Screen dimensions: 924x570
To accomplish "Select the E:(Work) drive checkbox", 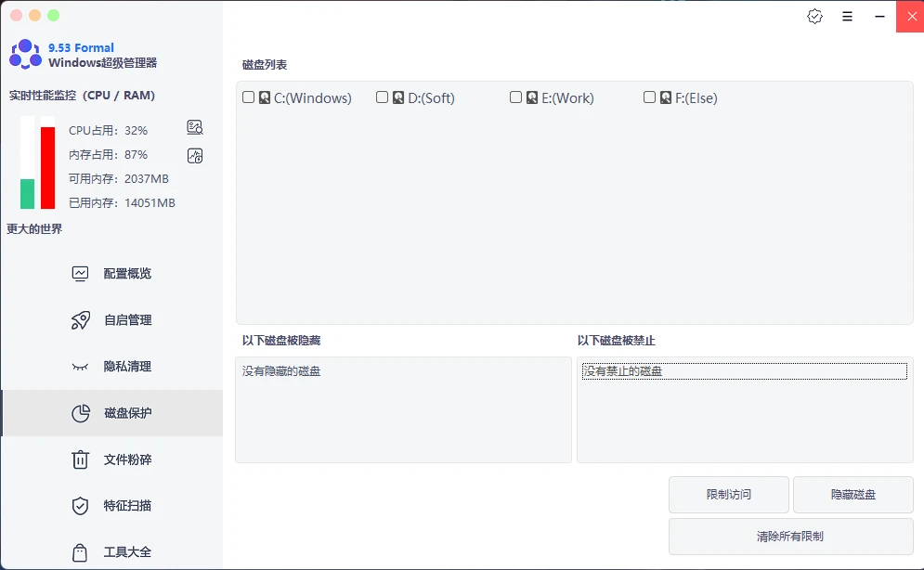I will click(x=515, y=97).
